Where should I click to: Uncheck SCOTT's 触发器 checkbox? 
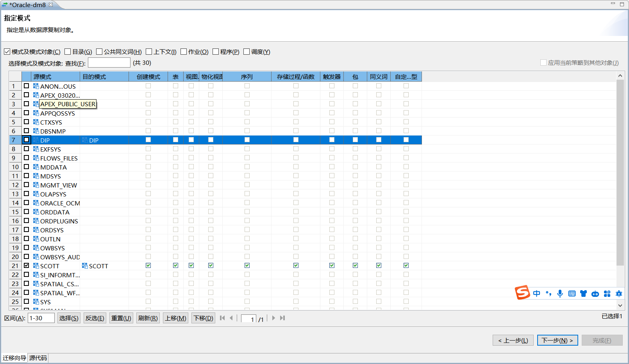[x=332, y=266]
